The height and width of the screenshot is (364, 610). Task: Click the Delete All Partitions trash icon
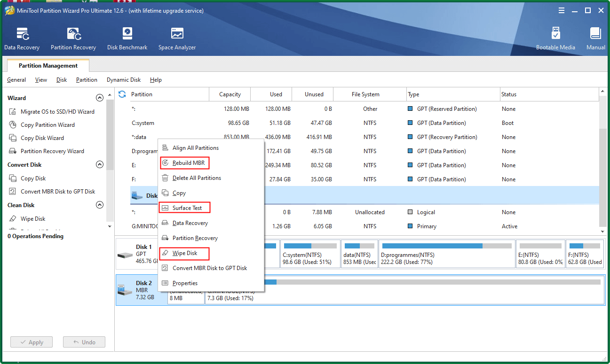tap(165, 178)
